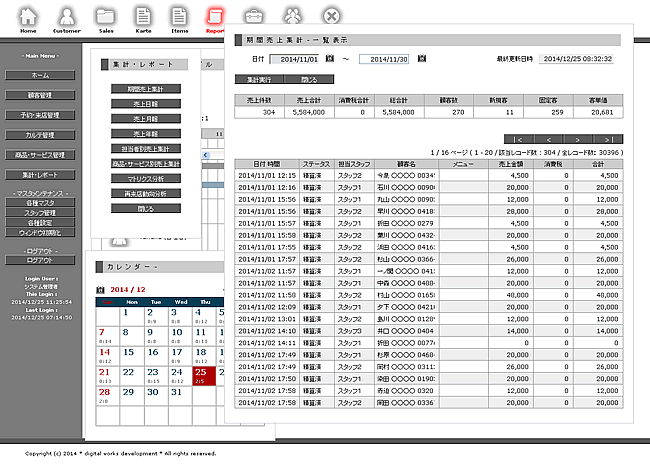Image resolution: width=650 pixels, height=470 pixels.
Task: Close the report menu with its 閉じる button
Action: [146, 208]
